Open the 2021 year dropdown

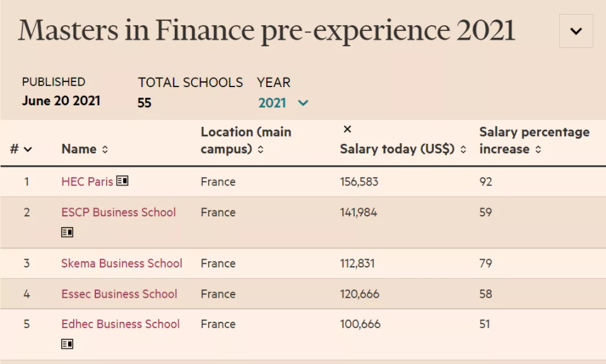(283, 103)
